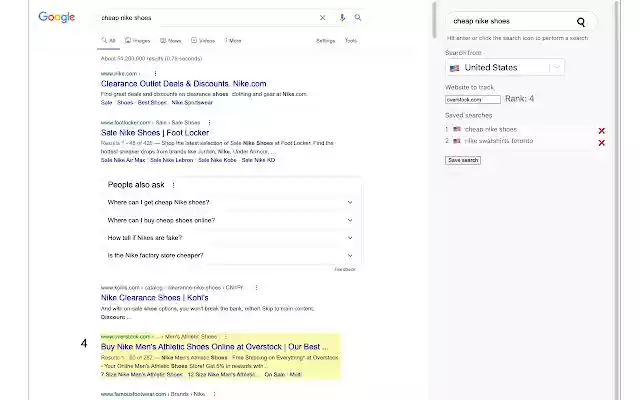
Task: Delete saved search 'cheap nike shoes'
Action: [602, 131]
